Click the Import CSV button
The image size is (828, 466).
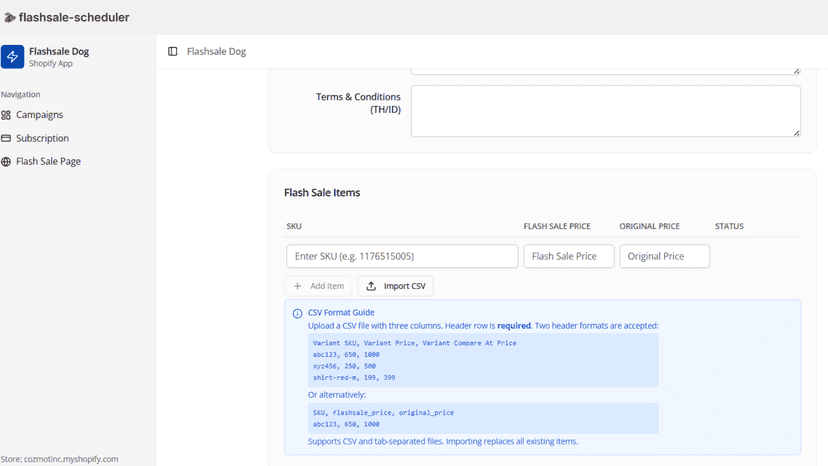396,286
